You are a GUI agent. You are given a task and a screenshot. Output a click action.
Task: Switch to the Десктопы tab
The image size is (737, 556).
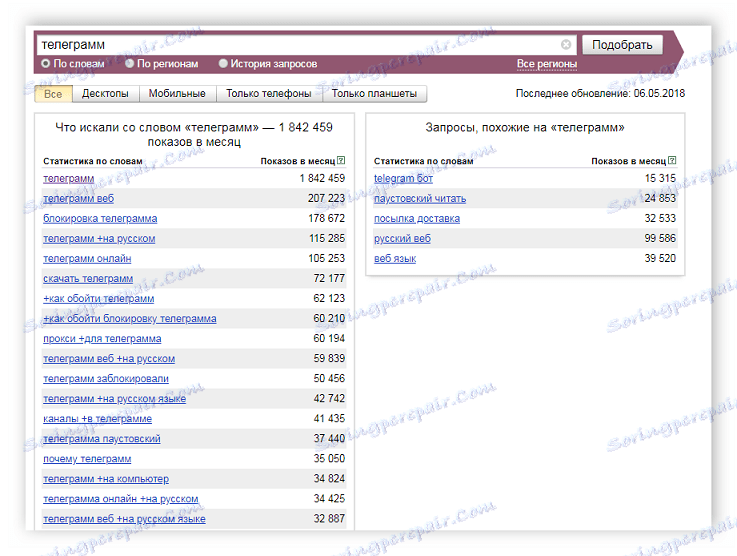click(x=105, y=94)
